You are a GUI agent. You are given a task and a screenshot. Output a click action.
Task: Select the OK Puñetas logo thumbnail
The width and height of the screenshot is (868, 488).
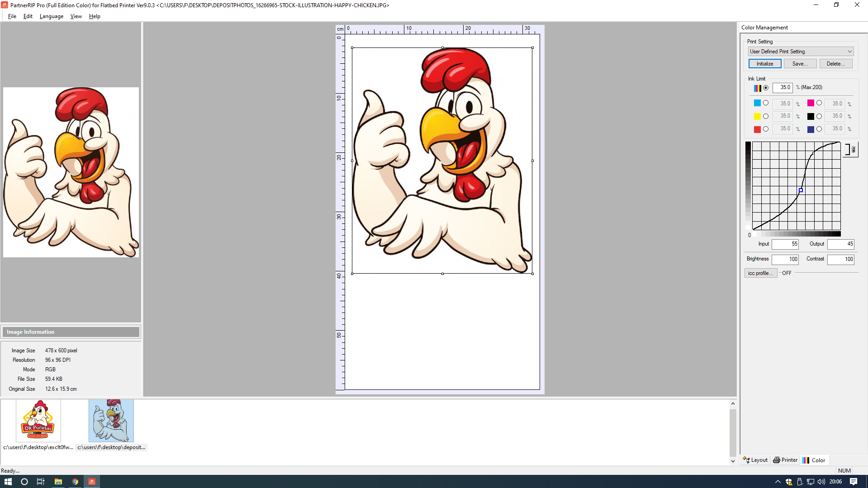tap(38, 421)
